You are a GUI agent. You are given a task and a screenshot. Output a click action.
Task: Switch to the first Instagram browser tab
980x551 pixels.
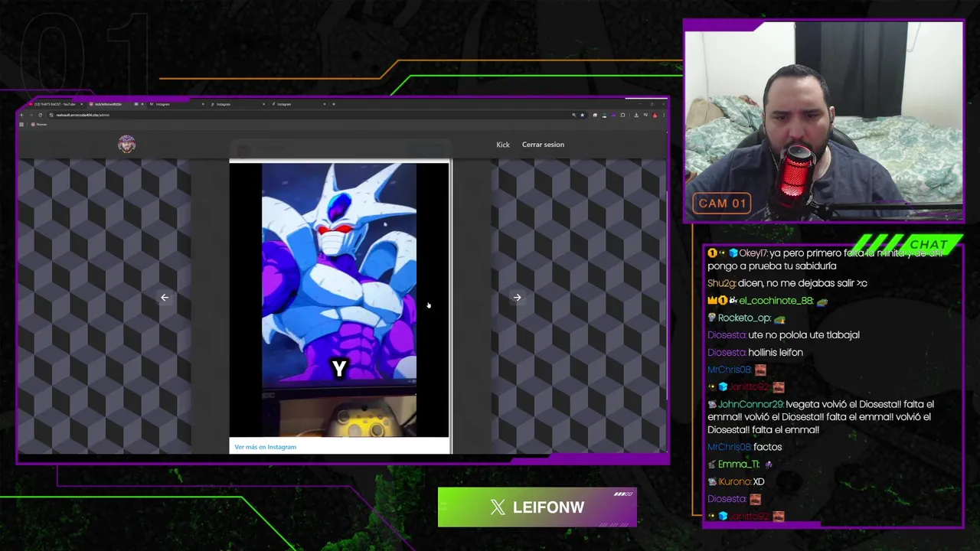[178, 104]
